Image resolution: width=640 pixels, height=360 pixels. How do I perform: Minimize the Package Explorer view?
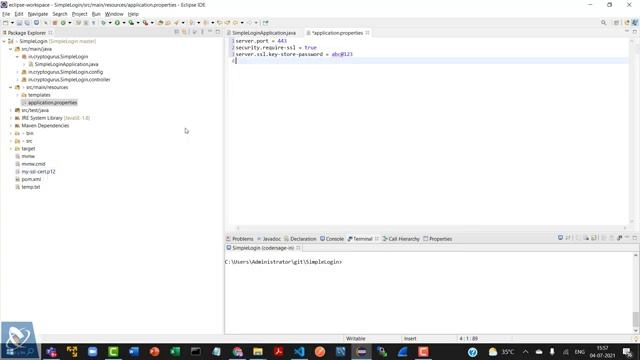coord(210,32)
